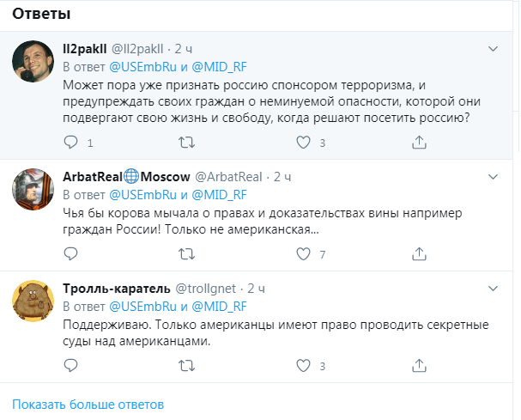This screenshot has height=420, width=521.
Task: Open direct message icon on ll2pakll's tweet
Action: pos(418,142)
